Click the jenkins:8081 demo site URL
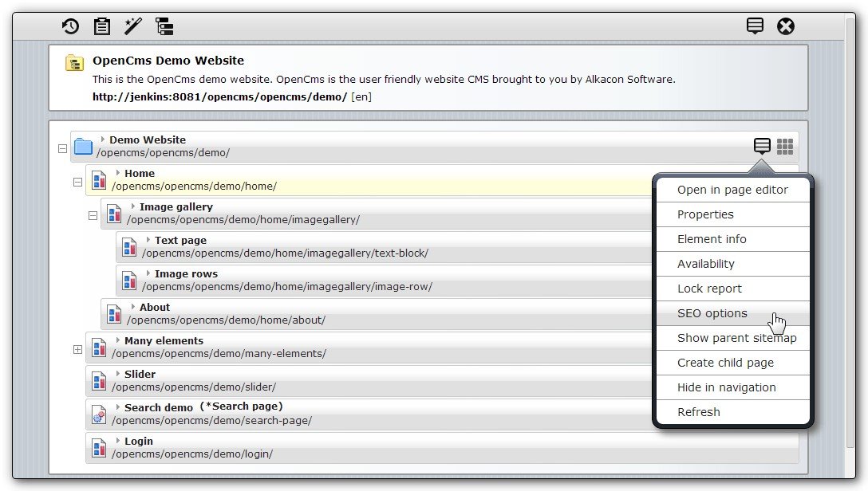 click(219, 96)
